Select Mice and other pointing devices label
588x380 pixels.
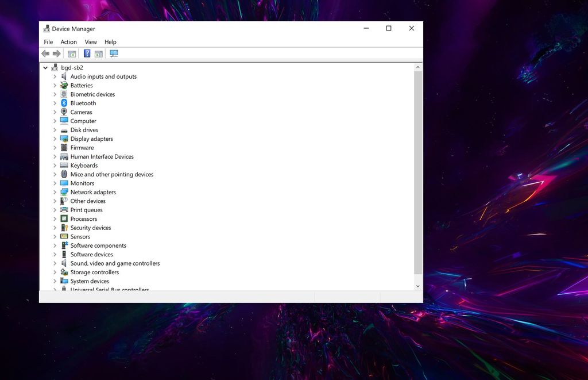(x=112, y=174)
